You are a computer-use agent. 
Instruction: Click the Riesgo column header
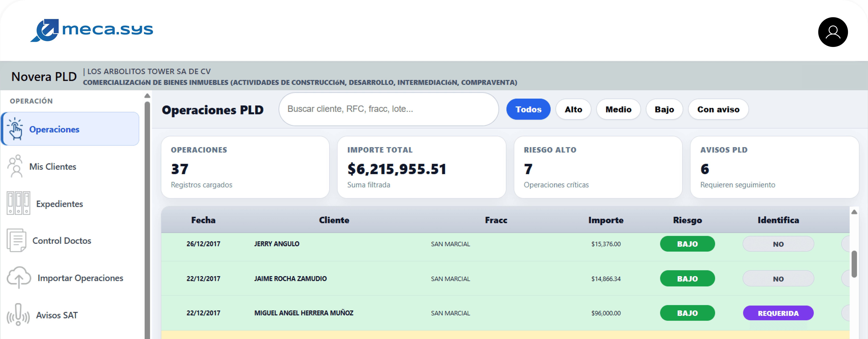pos(687,220)
